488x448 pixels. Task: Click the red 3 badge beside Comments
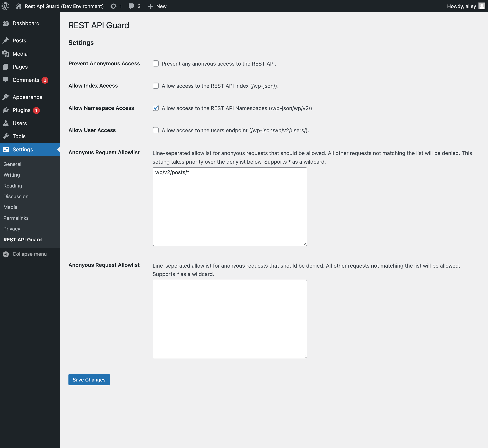[x=45, y=80]
